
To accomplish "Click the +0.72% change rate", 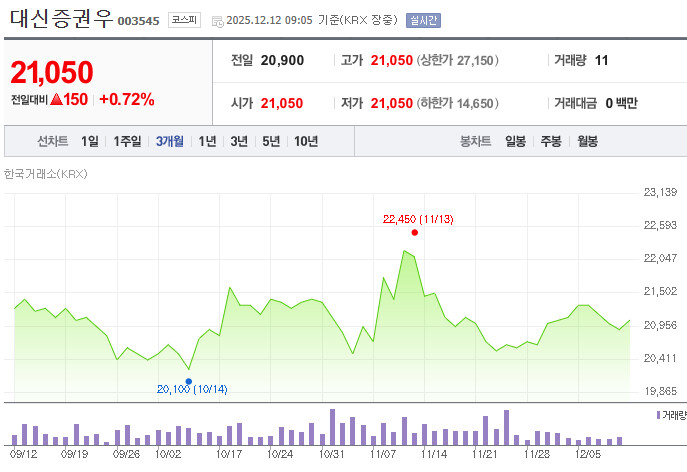I will coord(127,99).
